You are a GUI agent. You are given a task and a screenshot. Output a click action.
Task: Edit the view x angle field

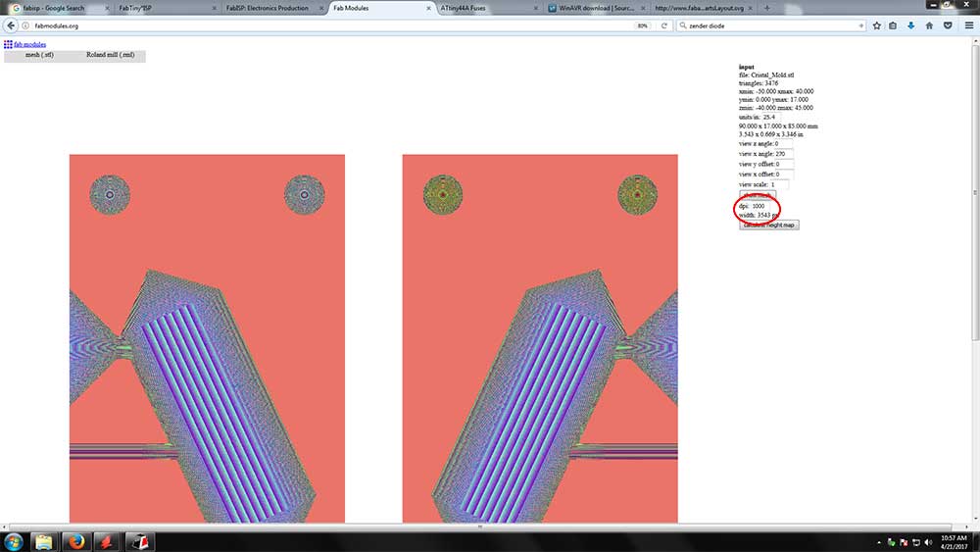[x=784, y=154]
